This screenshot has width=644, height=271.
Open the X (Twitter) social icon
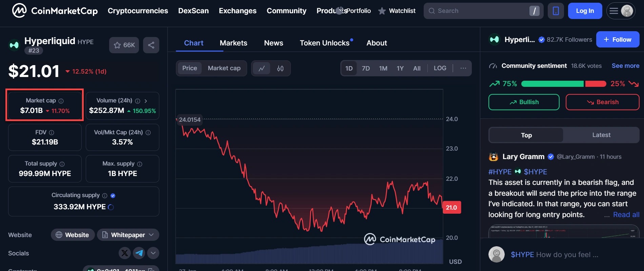pyautogui.click(x=125, y=253)
